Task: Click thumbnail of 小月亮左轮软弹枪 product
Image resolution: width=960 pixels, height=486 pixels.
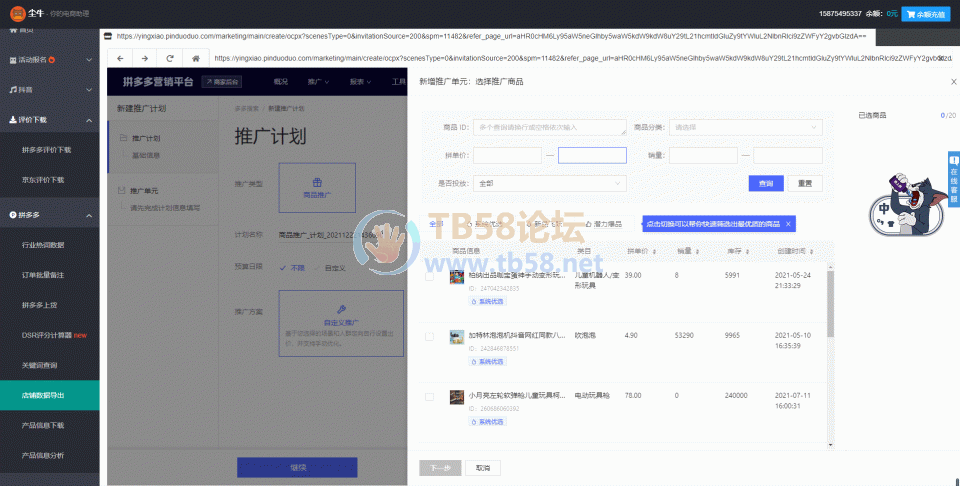Action: pos(457,397)
